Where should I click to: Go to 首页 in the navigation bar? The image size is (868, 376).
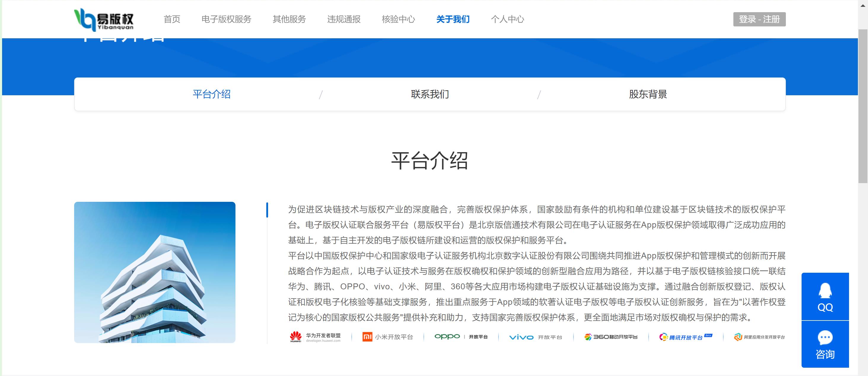coord(172,19)
